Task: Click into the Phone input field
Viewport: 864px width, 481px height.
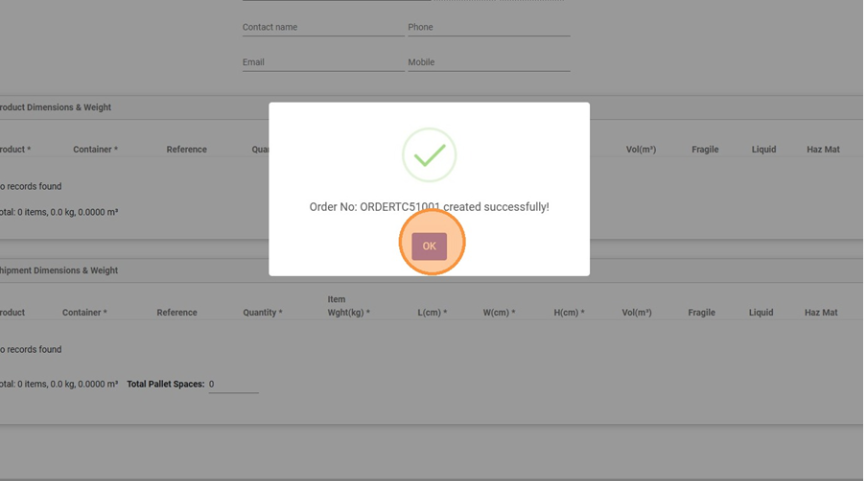Action: [488, 27]
